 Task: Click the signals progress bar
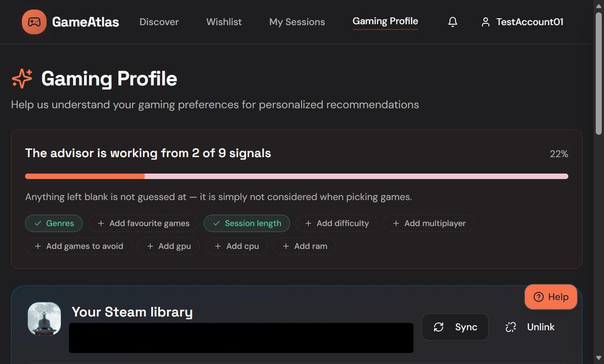(297, 176)
